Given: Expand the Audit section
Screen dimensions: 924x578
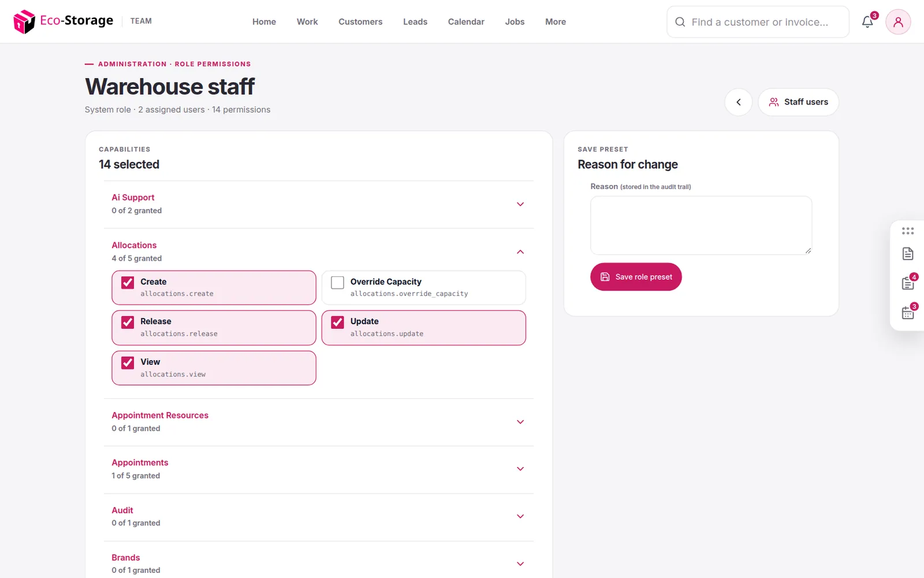Looking at the screenshot, I should (319, 516).
